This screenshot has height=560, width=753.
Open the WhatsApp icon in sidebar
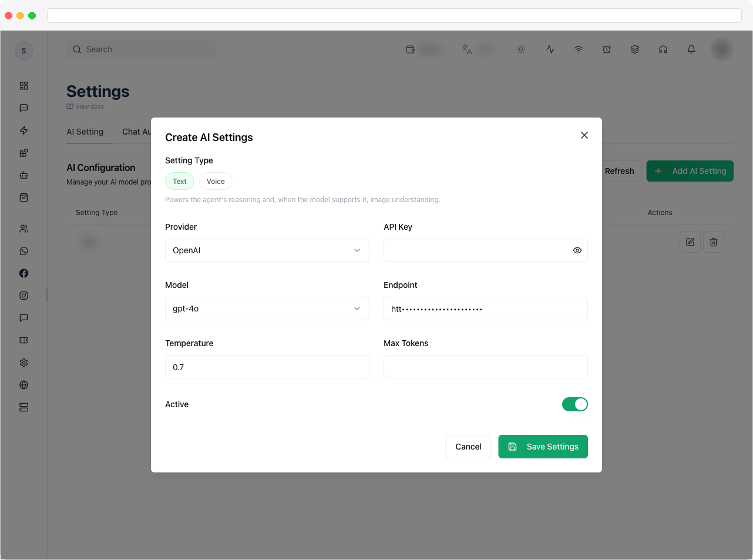pos(23,251)
